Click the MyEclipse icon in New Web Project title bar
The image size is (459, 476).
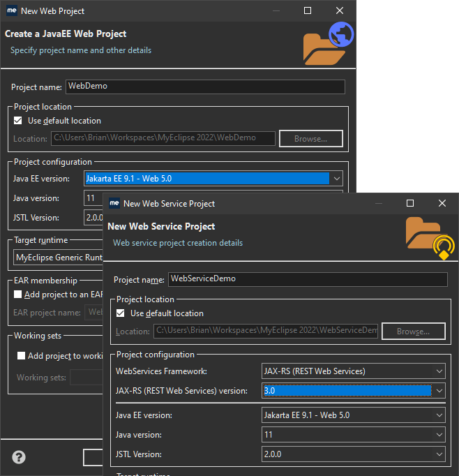pyautogui.click(x=12, y=10)
